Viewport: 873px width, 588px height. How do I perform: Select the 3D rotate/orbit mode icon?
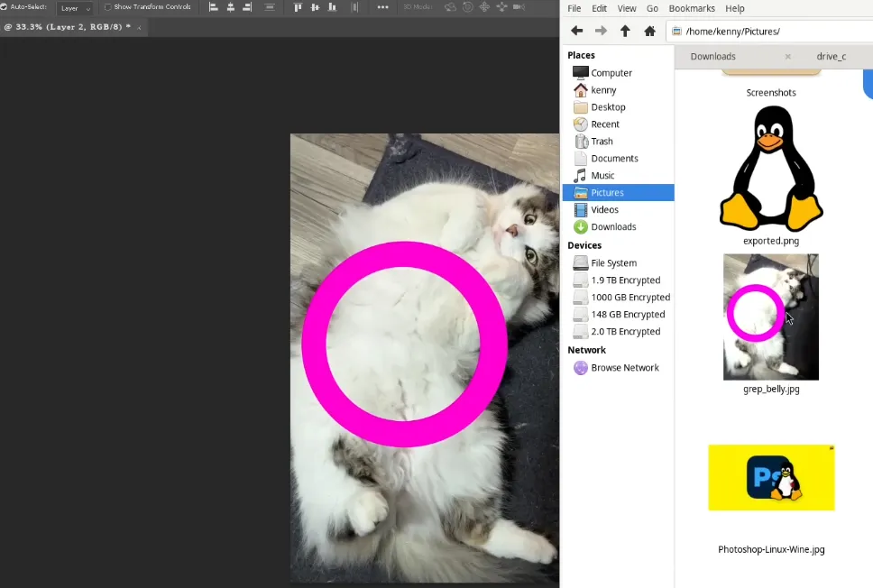pyautogui.click(x=450, y=7)
